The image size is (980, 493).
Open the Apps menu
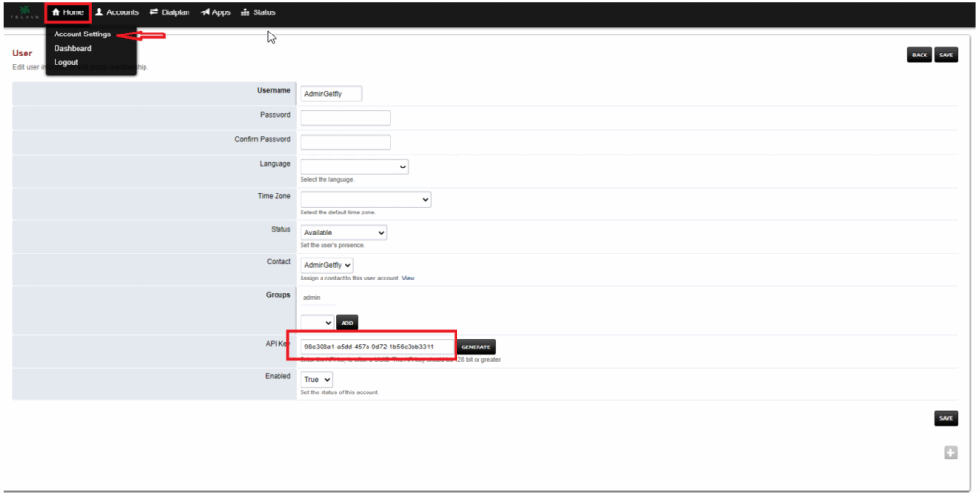(x=215, y=12)
